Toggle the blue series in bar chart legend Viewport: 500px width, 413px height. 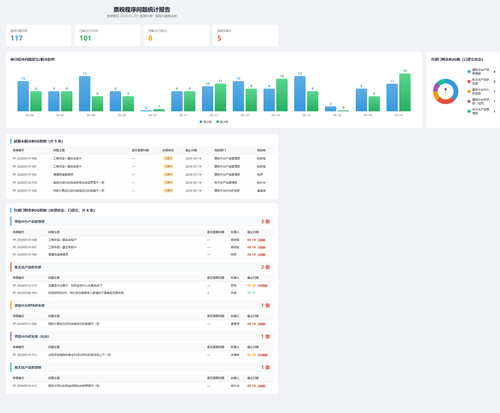click(x=206, y=122)
